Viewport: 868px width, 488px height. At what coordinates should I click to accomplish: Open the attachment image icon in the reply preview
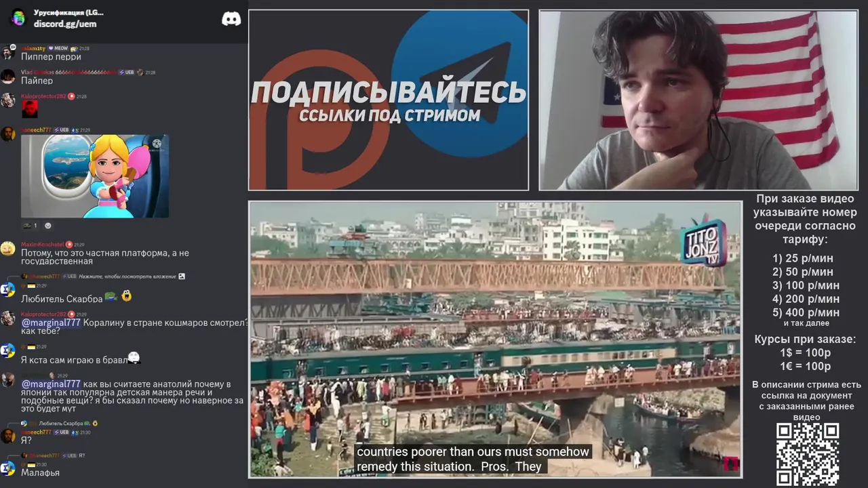pyautogui.click(x=182, y=277)
